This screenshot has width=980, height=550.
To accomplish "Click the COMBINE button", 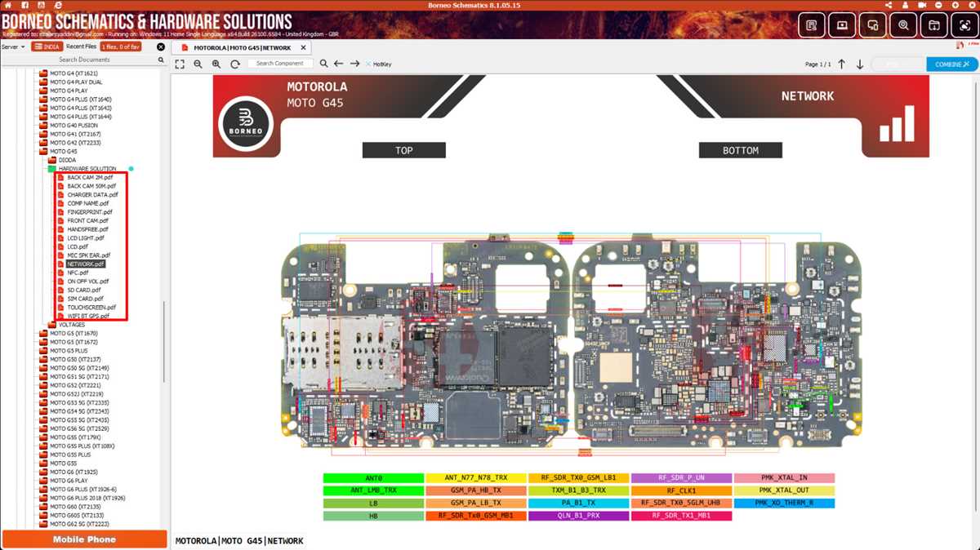I will point(952,64).
